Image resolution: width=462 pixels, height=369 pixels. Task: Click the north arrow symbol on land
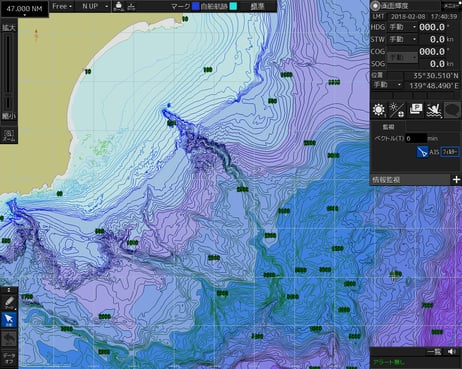36,35
